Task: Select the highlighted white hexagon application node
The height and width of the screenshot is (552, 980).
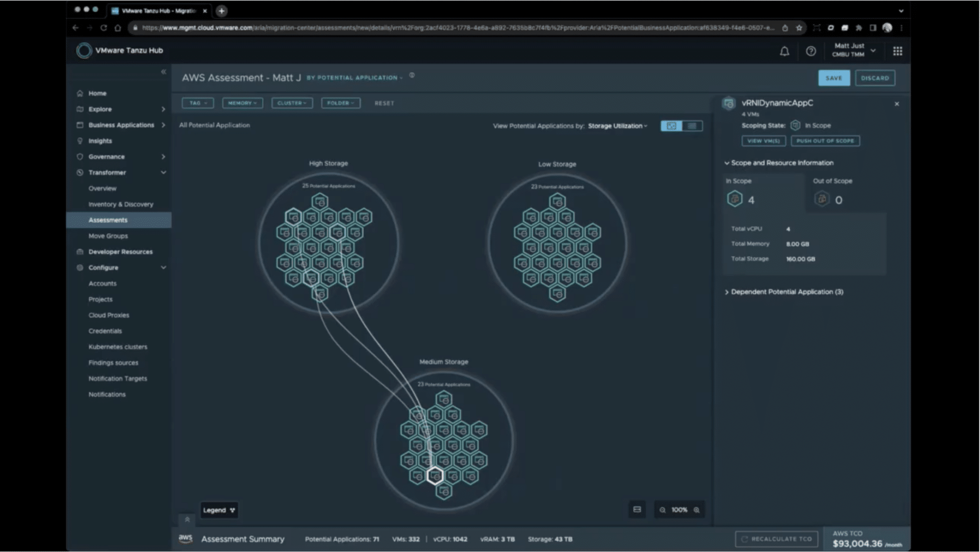Action: coord(434,476)
